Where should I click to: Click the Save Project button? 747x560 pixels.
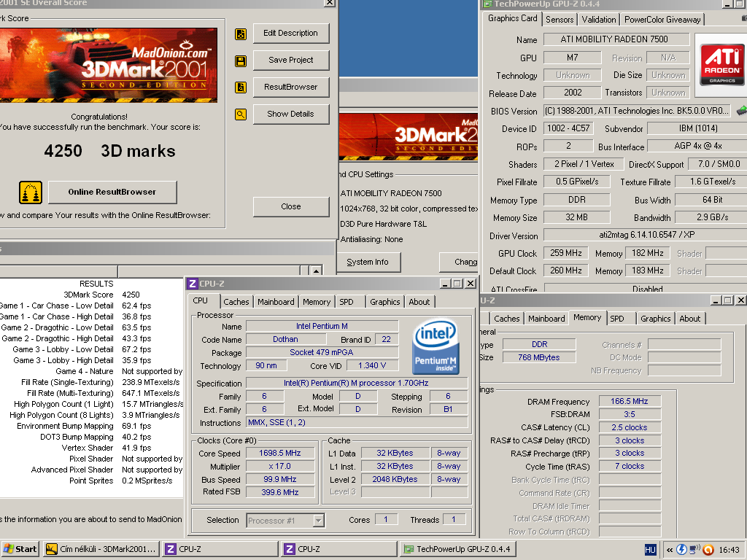[x=290, y=60]
